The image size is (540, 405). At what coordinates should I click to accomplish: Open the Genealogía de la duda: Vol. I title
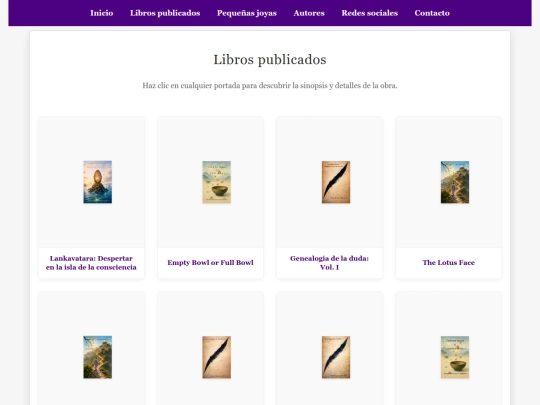(x=329, y=263)
